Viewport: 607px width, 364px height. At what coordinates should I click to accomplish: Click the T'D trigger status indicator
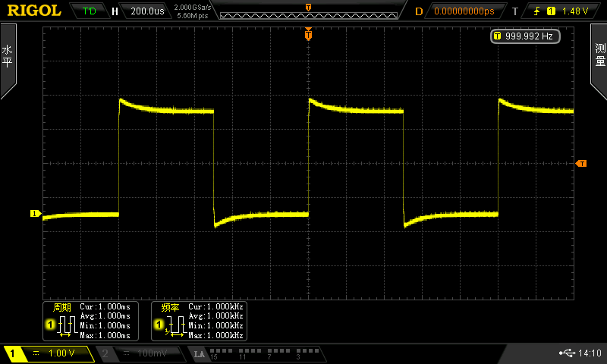point(89,11)
